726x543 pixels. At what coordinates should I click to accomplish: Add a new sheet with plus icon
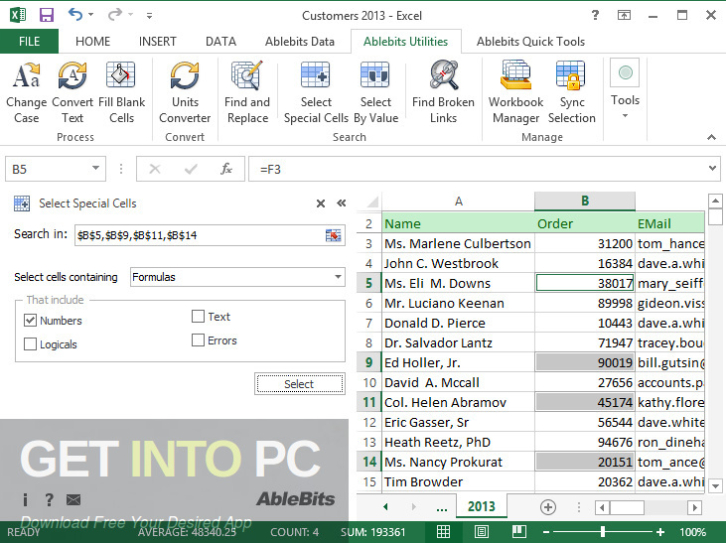coord(548,507)
